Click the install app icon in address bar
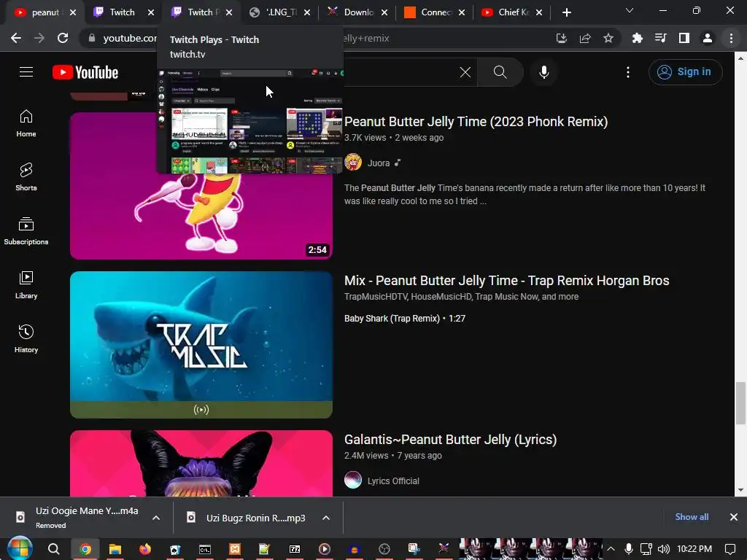 (562, 38)
